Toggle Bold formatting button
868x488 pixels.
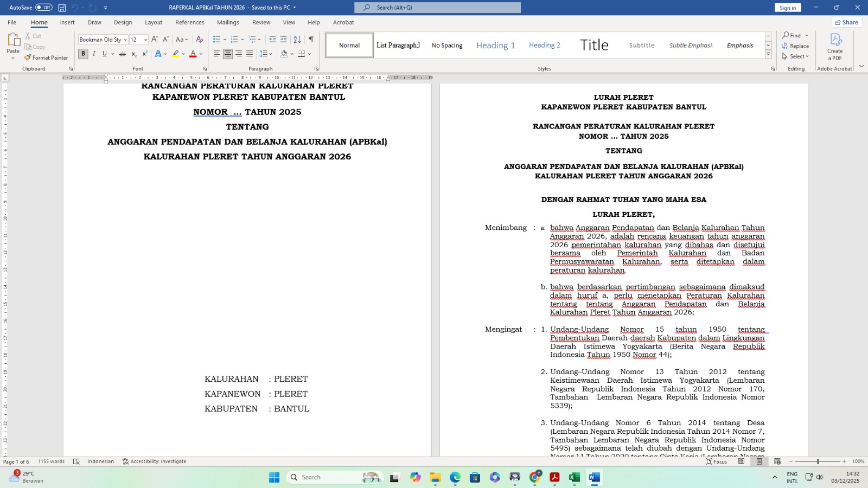(x=83, y=54)
